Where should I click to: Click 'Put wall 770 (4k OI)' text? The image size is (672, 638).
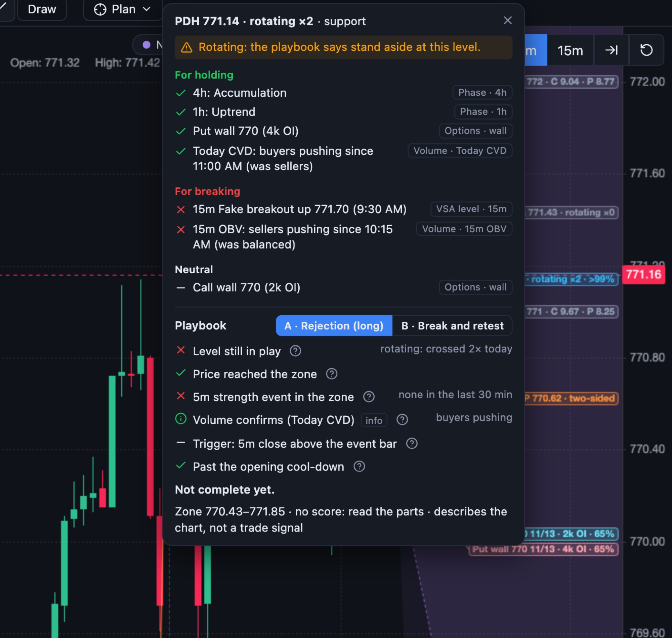pyautogui.click(x=246, y=131)
